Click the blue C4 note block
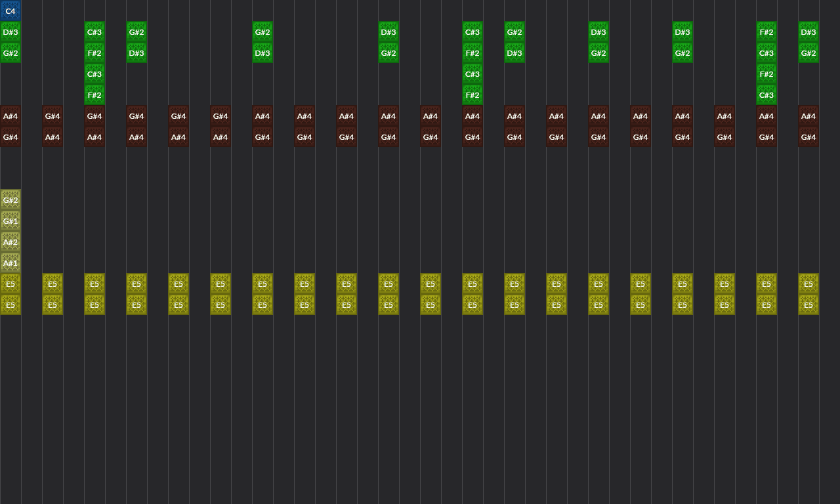This screenshot has width=840, height=504. 10,11
